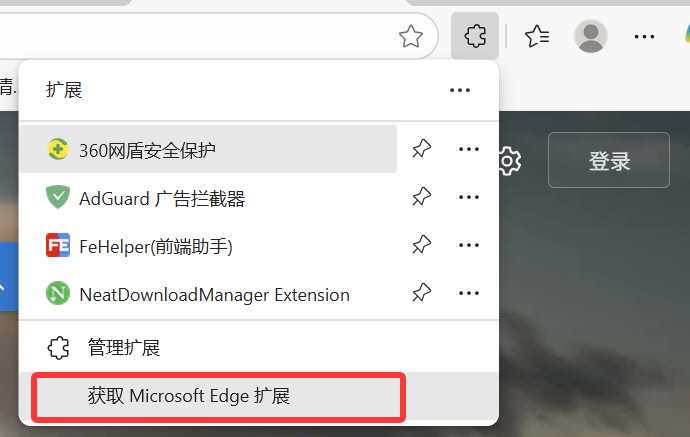Open more actions for AdGuard 广告拦截器
690x437 pixels.
[x=469, y=198]
